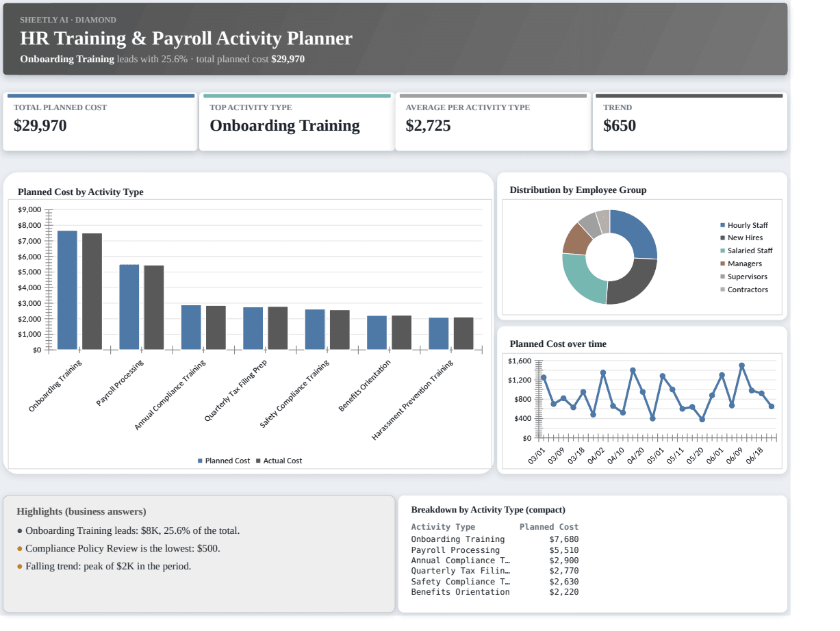
Task: Click the $2,900 cell in breakdown table
Action: click(564, 561)
